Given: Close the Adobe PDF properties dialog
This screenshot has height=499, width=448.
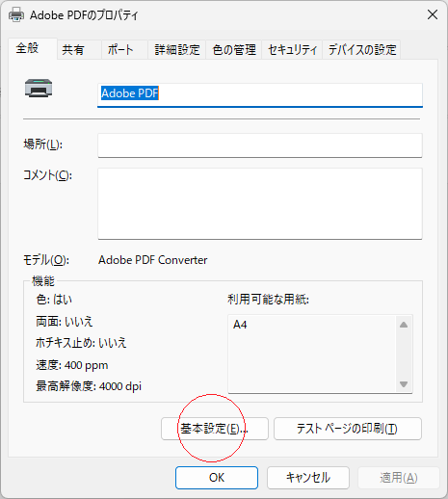Looking at the screenshot, I should tap(433, 14).
